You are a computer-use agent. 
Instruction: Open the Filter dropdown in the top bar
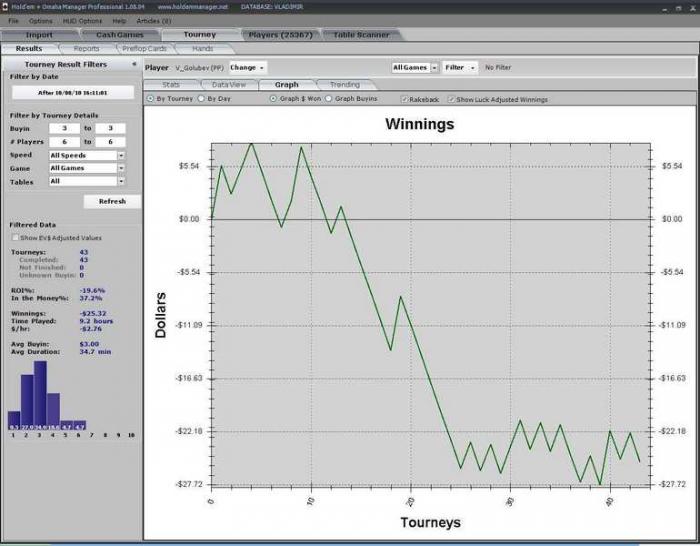pos(460,67)
